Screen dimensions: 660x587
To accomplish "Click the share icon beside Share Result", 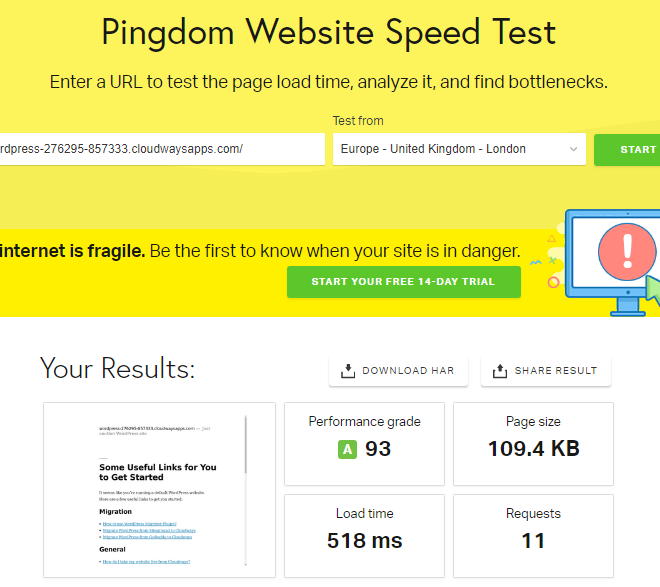I will [x=500, y=371].
